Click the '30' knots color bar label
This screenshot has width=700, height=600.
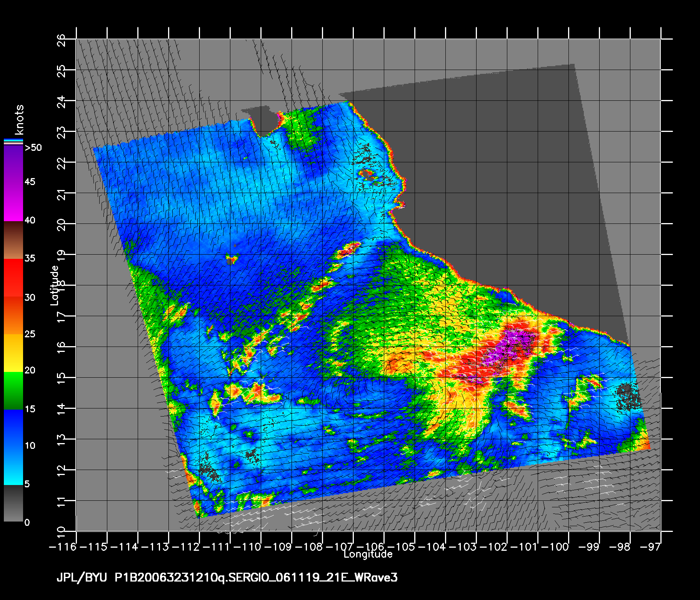click(x=30, y=297)
